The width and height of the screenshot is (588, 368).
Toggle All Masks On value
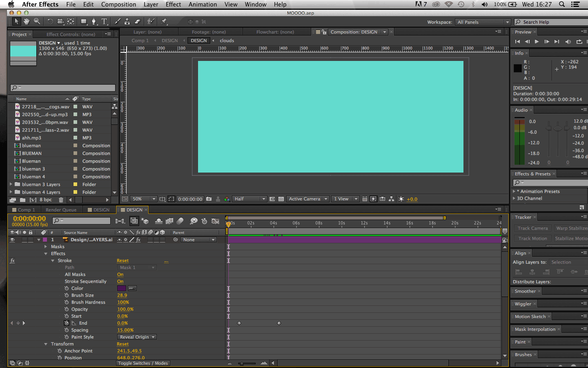[120, 274]
